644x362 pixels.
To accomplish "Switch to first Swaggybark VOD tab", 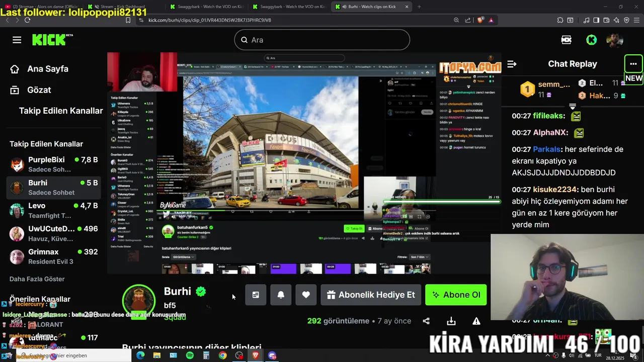I will pyautogui.click(x=206, y=7).
